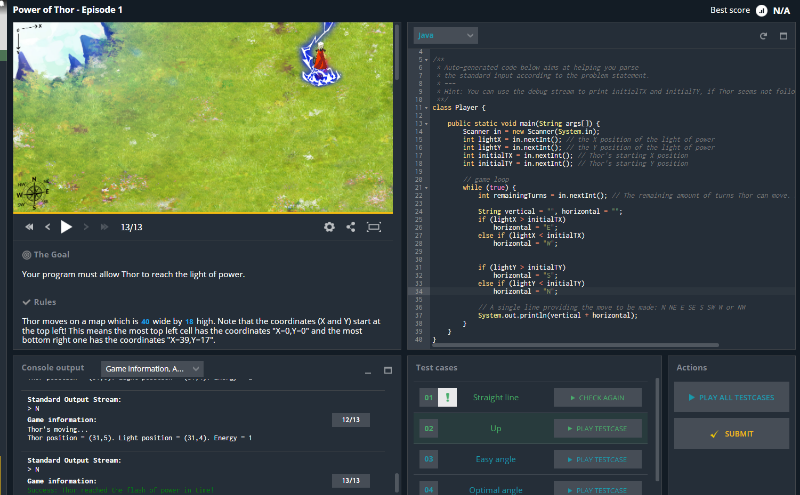Click the System.out.println code line
Screen dimensions: 800x495
[x=558, y=315]
